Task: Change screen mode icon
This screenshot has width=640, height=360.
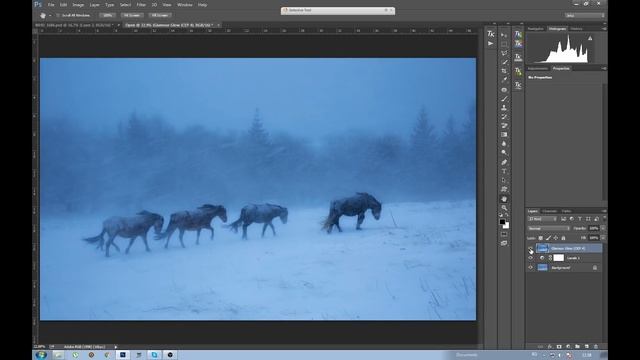Action: (504, 243)
